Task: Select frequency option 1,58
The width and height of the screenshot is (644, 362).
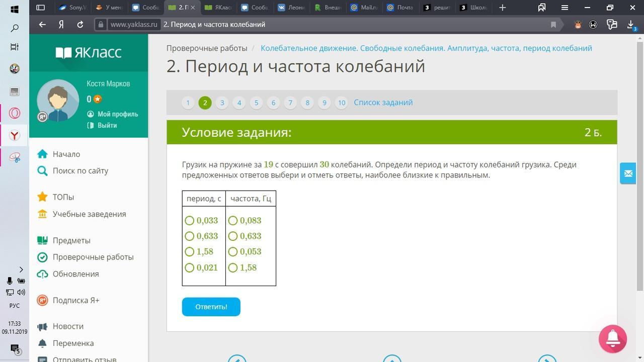Action: (x=233, y=268)
